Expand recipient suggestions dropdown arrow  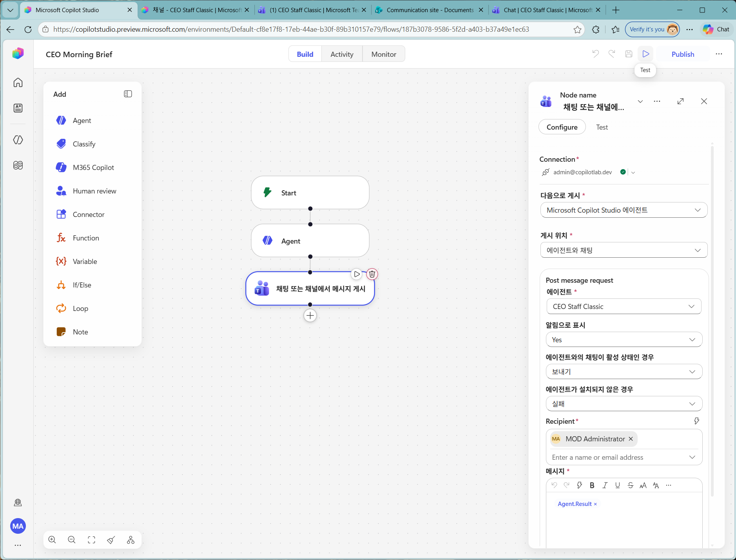click(x=692, y=457)
